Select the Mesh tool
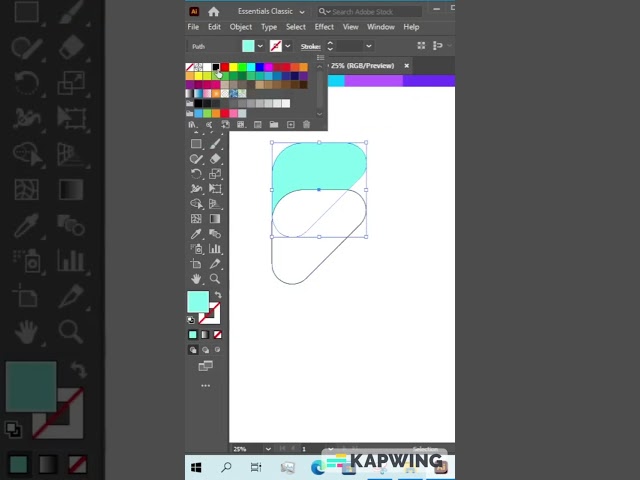 pyautogui.click(x=196, y=219)
